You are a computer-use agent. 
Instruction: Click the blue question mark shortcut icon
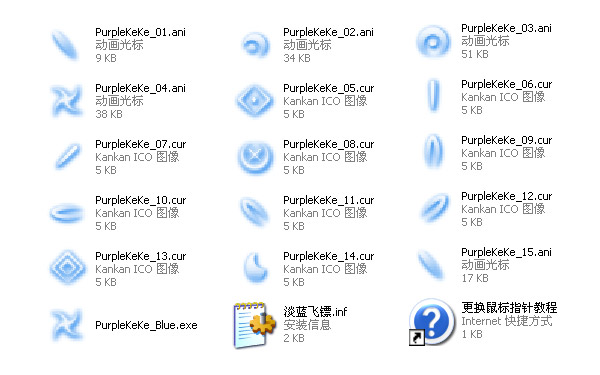[432, 322]
